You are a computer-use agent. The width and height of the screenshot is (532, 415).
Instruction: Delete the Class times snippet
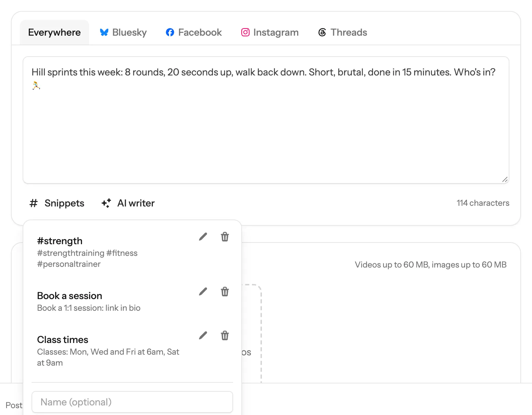tap(225, 335)
